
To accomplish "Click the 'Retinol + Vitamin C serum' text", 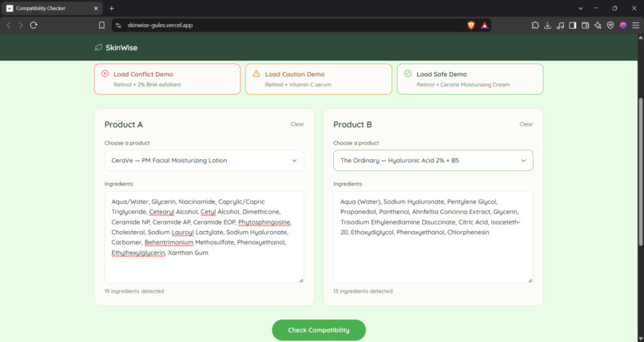I will (298, 85).
